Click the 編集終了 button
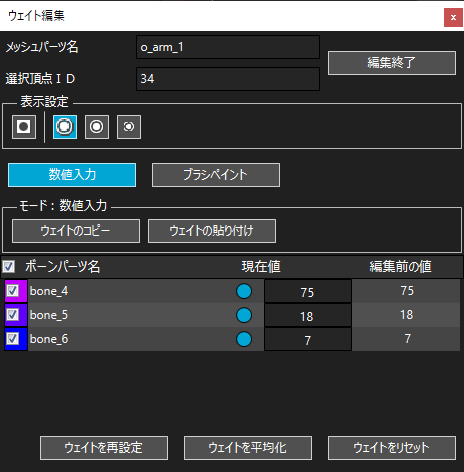This screenshot has height=472, width=464. (392, 63)
